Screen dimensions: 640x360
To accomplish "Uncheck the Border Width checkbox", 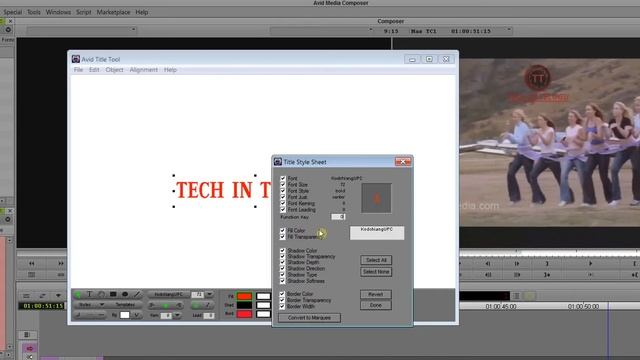I will point(282,306).
